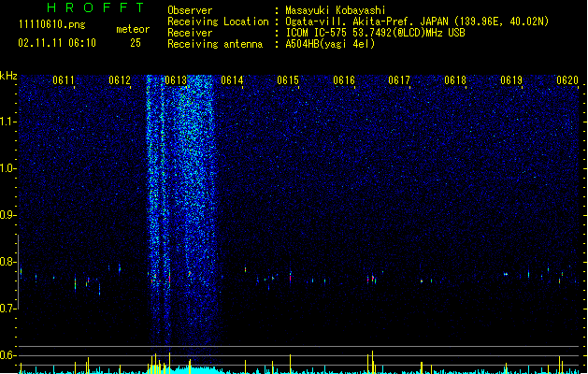Click the 0.8 kHz axis label
The width and height of the screenshot is (588, 374).
[7, 262]
